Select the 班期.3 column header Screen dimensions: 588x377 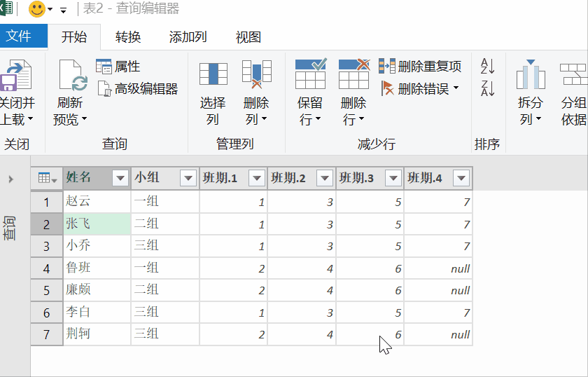[x=370, y=177]
